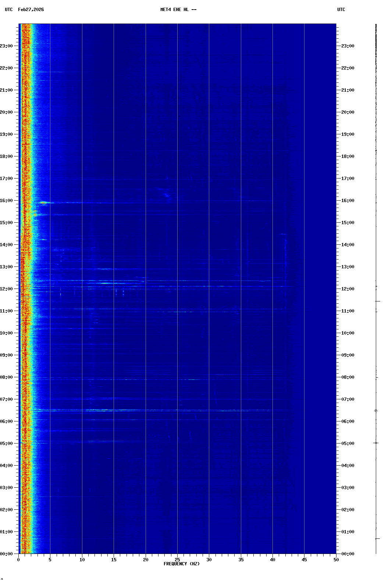Image resolution: width=392 pixels, height=583 pixels.
Task: Click the bright 4 Hz burst near 16:00
Action: coord(44,202)
